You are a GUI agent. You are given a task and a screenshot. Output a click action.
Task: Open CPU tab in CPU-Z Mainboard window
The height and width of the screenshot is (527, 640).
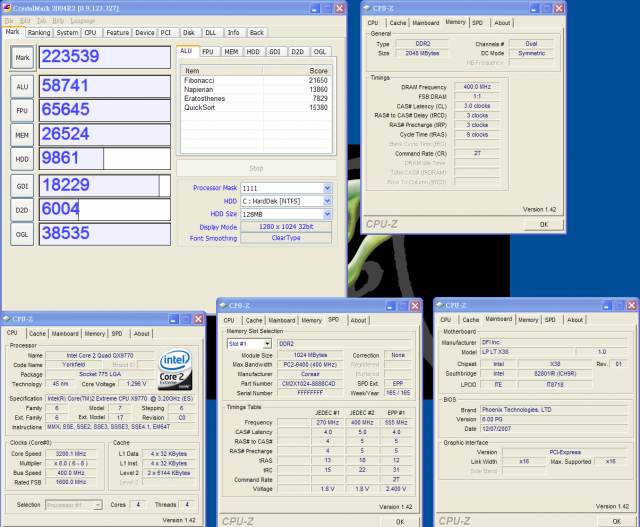(446, 320)
